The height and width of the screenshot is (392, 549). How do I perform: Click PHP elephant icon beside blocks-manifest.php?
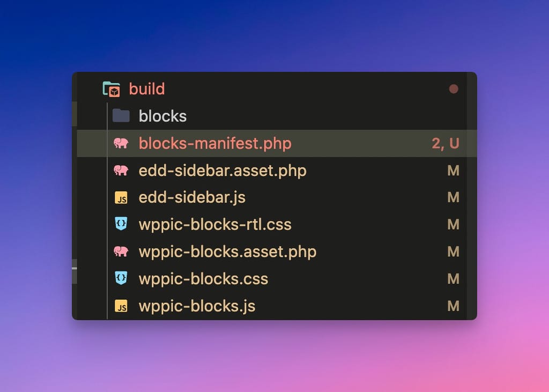[121, 143]
